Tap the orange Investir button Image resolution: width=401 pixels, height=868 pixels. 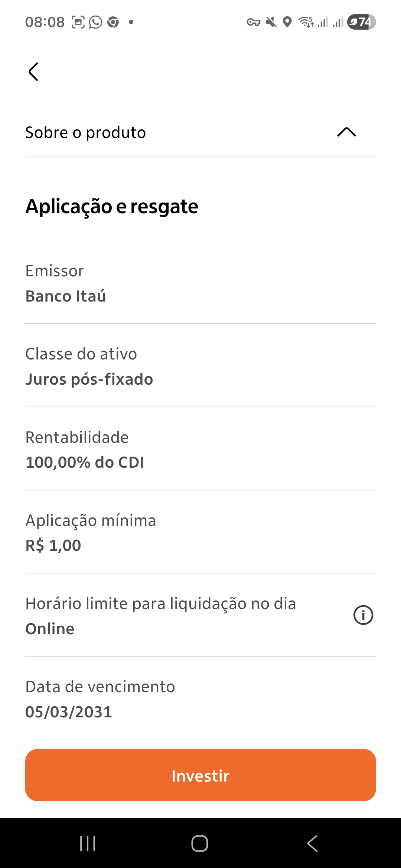point(200,775)
